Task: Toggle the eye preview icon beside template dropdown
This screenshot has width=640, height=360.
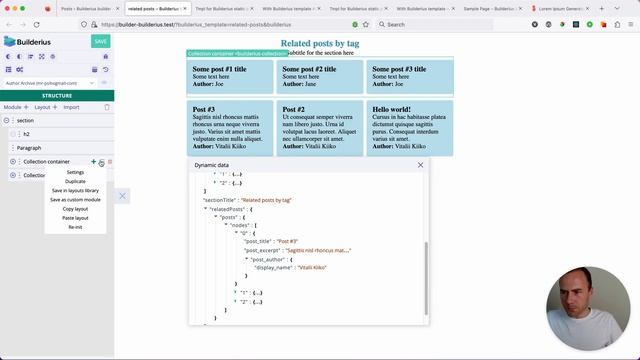Action: (x=104, y=83)
